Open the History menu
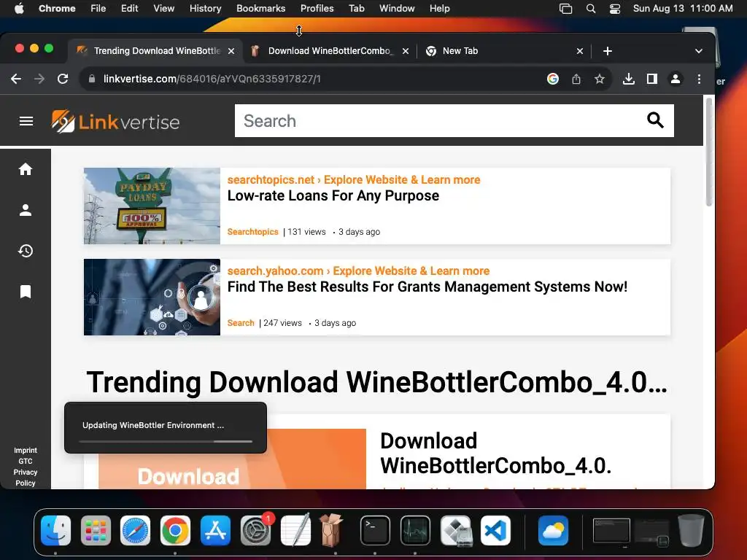Image resolution: width=747 pixels, height=560 pixels. pos(205,8)
